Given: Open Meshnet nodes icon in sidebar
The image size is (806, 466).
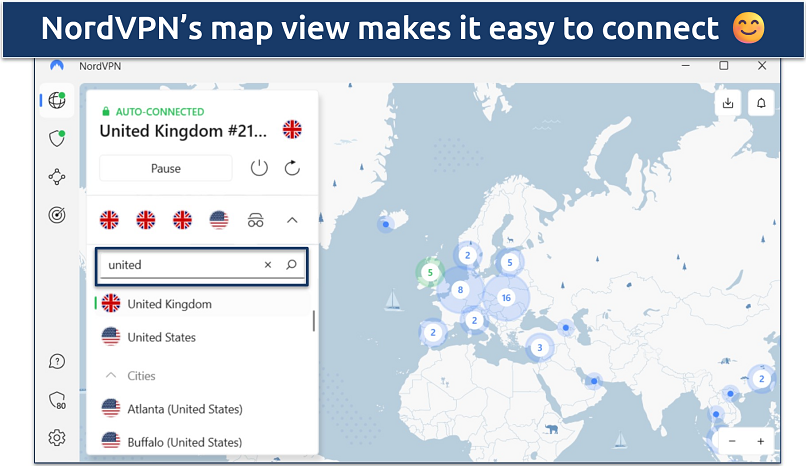Looking at the screenshot, I should [x=57, y=177].
